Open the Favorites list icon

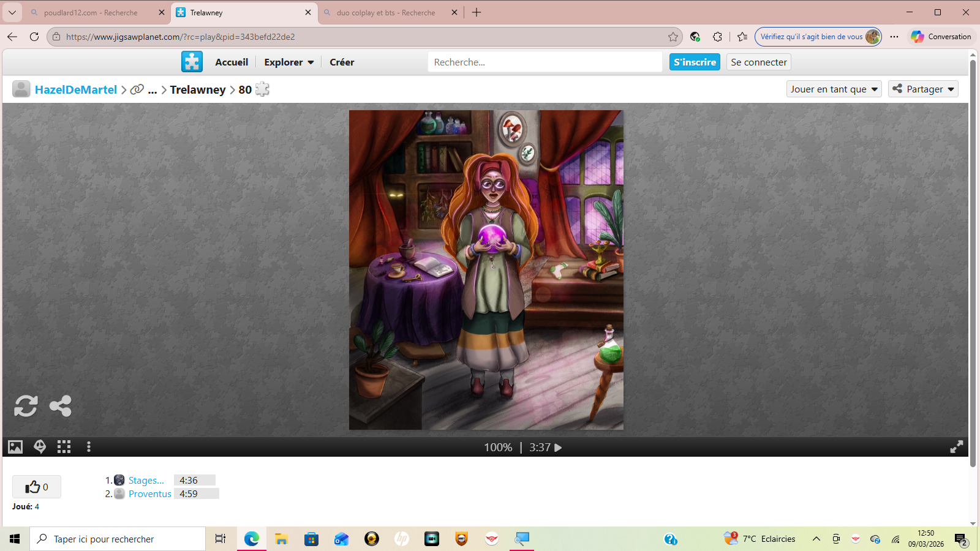coord(742,37)
